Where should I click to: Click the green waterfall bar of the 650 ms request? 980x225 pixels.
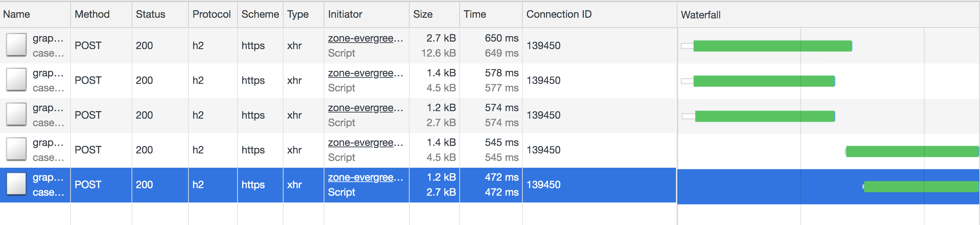(772, 46)
